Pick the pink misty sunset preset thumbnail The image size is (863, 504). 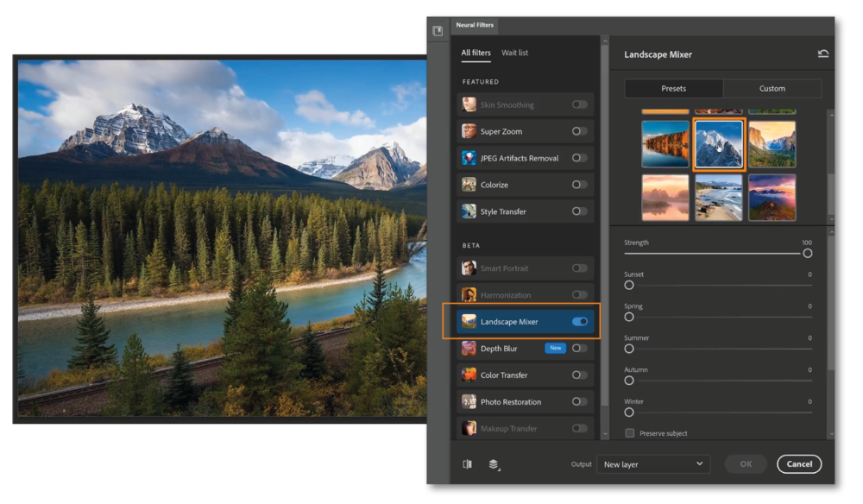coord(665,198)
